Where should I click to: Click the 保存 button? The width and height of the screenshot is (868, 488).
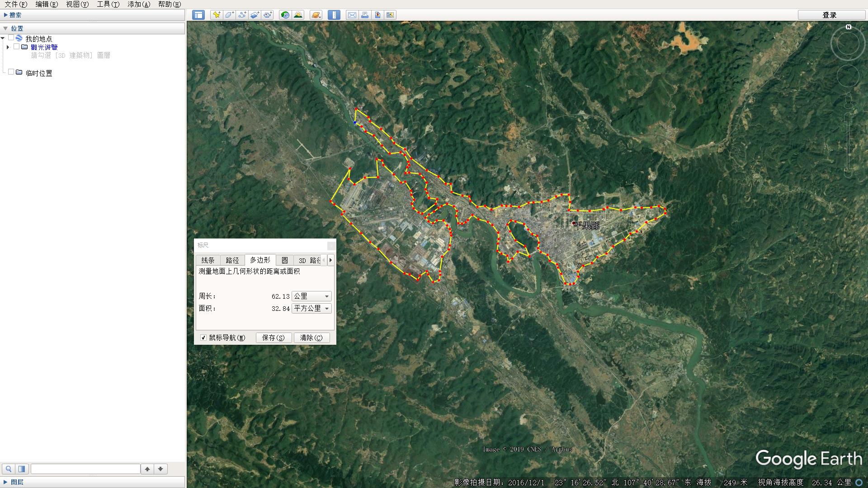(x=273, y=338)
